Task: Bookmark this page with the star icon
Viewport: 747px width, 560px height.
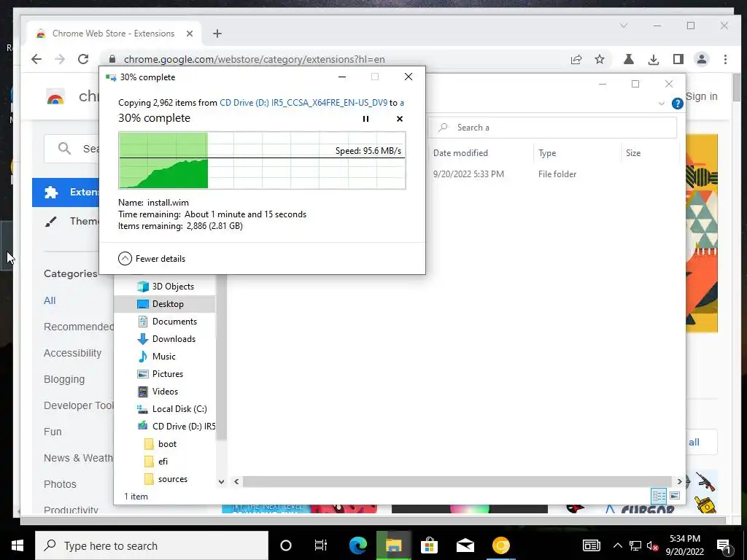Action: 600,59
